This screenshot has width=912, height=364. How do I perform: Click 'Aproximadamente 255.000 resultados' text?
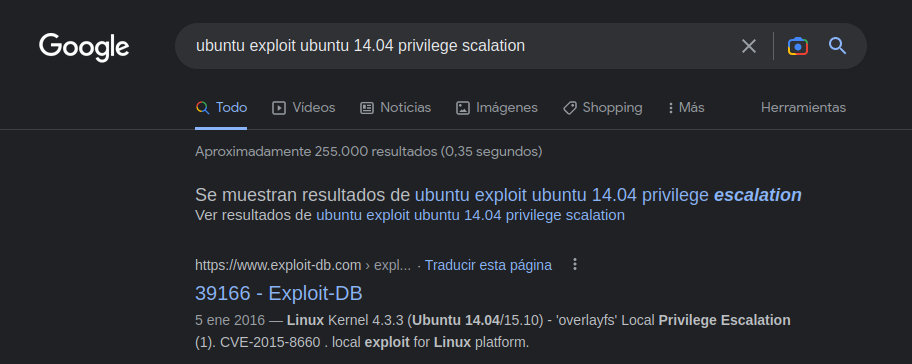tap(369, 152)
